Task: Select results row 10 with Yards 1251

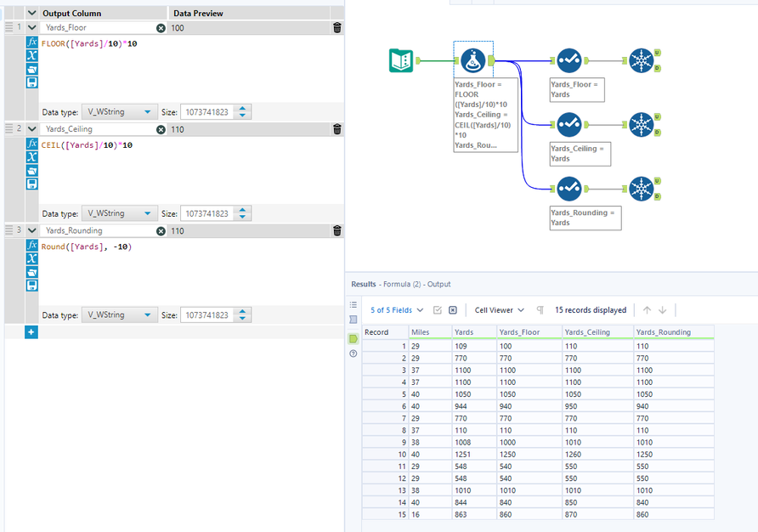Action: 538,454
